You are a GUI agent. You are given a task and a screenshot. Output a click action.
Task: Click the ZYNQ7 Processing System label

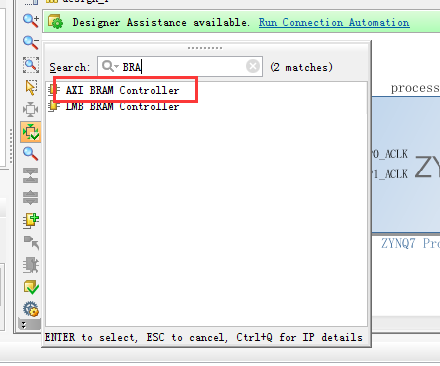pos(410,243)
